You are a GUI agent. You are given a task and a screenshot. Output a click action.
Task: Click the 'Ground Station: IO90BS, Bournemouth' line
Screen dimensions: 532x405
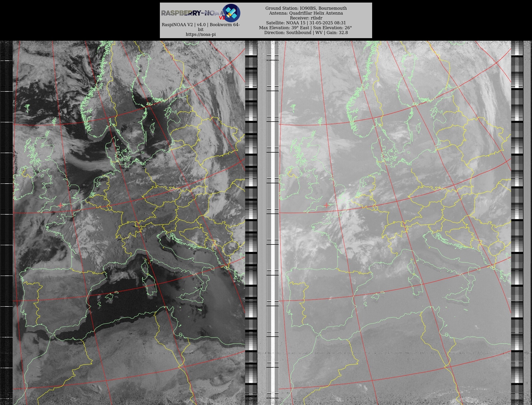306,8
